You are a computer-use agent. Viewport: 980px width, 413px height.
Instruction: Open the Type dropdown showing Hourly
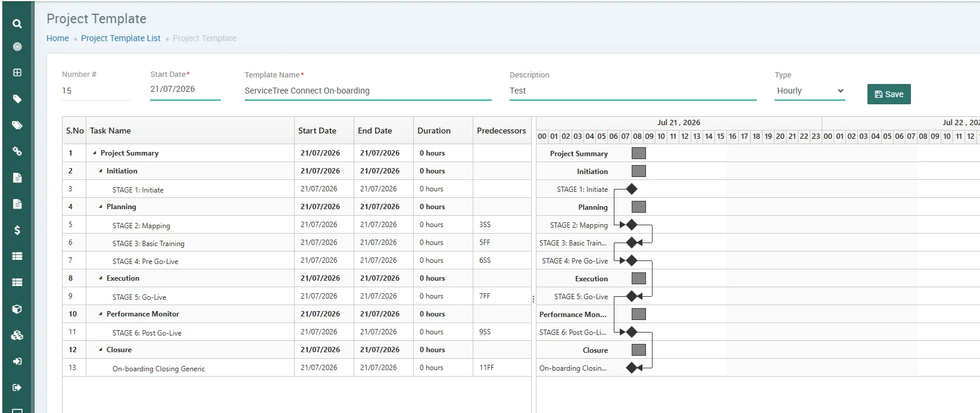pyautogui.click(x=810, y=91)
